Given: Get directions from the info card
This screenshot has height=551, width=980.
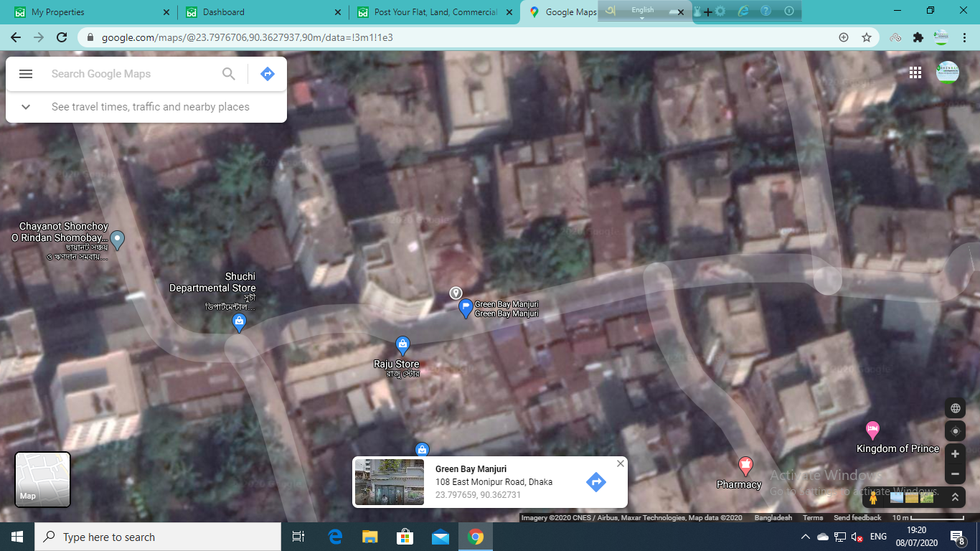Looking at the screenshot, I should [596, 481].
